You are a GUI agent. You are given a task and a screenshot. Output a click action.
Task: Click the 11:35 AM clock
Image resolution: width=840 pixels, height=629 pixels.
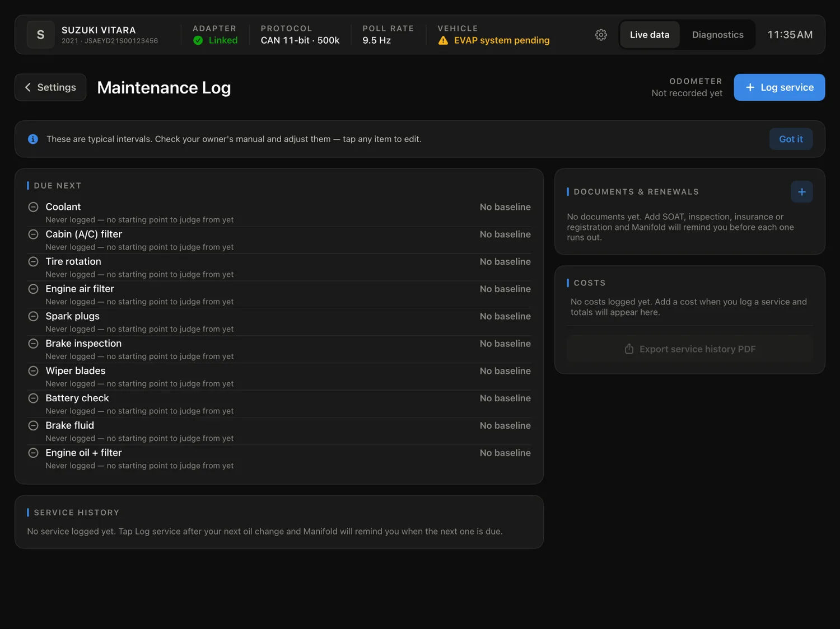click(790, 35)
